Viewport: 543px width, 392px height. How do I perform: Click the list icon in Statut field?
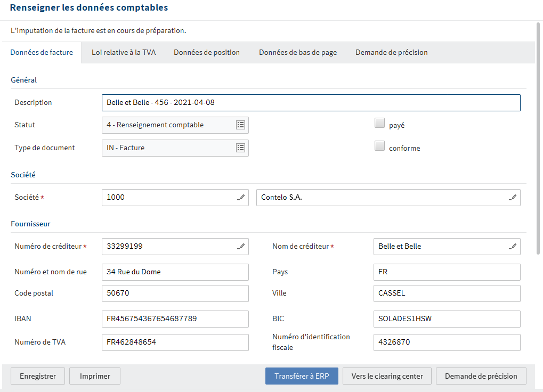[240, 125]
